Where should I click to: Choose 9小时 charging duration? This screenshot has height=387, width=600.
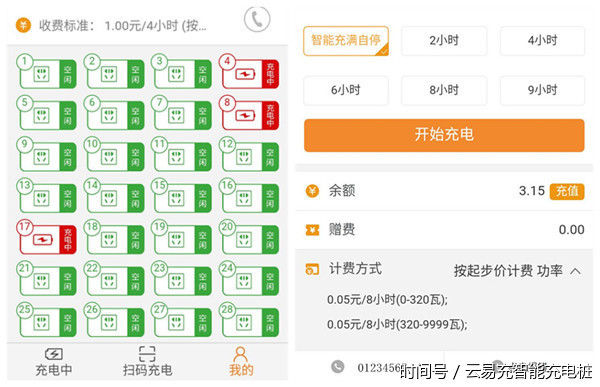542,90
